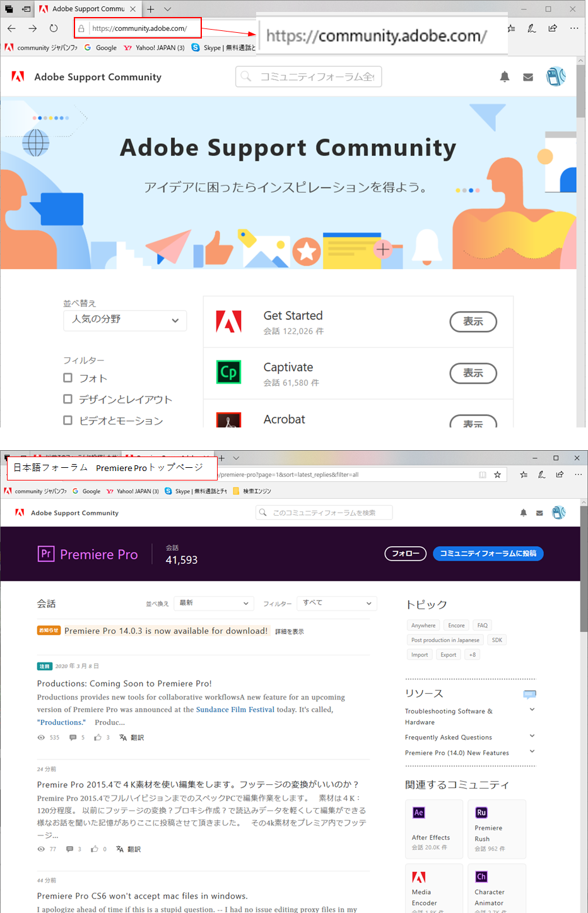Open the 人気の分野 sort dropdown

click(x=125, y=320)
